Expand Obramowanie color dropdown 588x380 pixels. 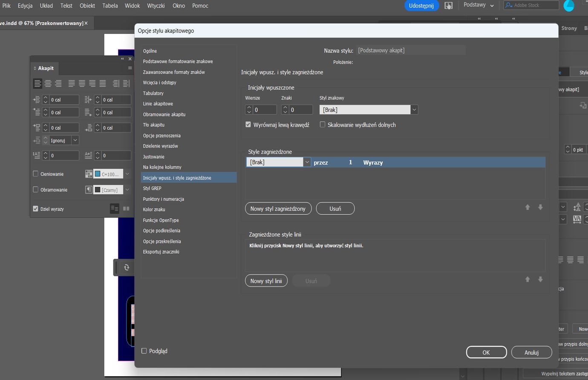pos(127,190)
